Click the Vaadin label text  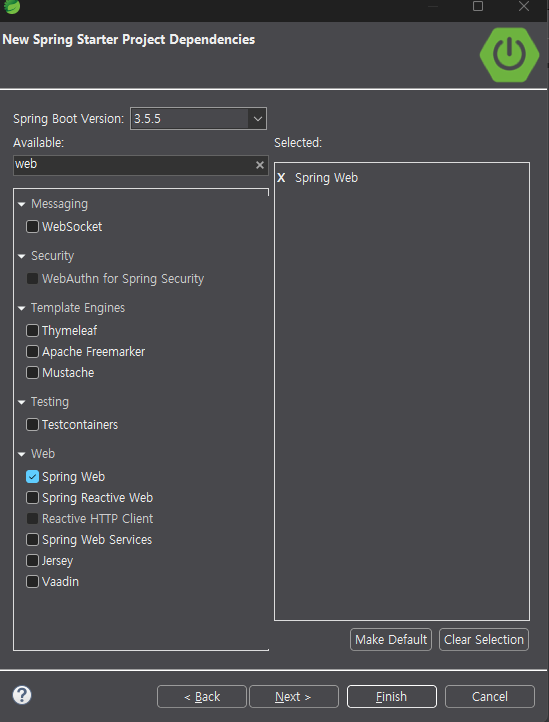(x=60, y=582)
